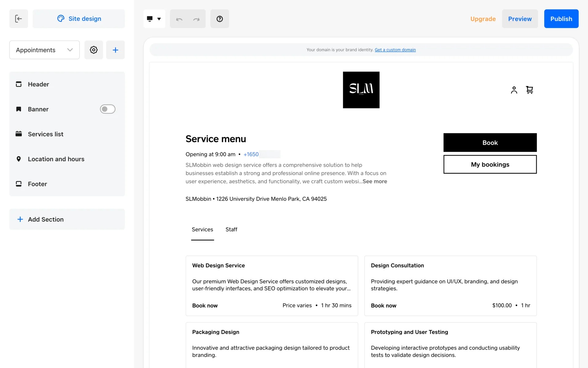
Task: Open page settings gear icon
Action: coord(94,50)
